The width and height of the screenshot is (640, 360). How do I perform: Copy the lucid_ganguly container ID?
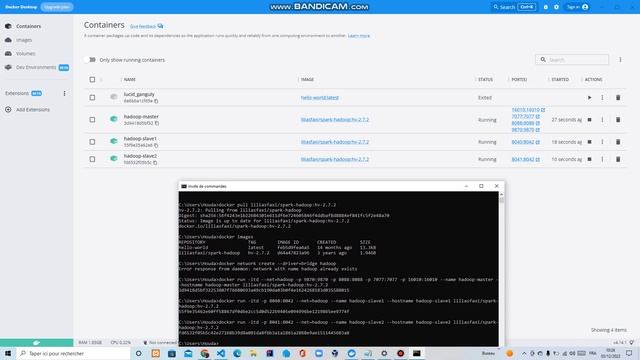(x=156, y=101)
